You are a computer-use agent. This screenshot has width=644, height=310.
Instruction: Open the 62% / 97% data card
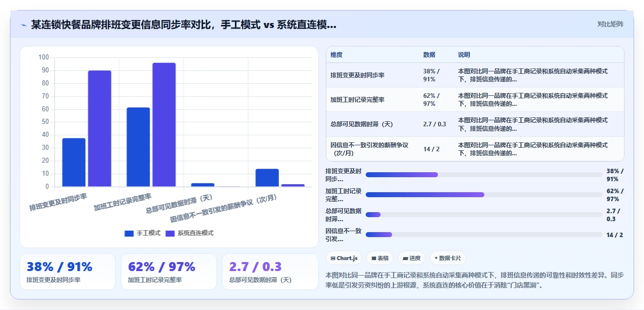(169, 272)
